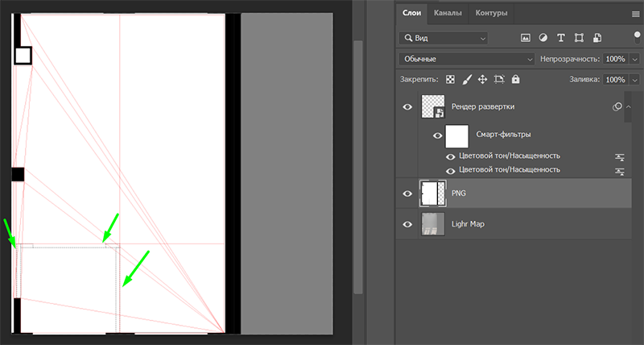Lock transparent pixels icon

point(450,79)
